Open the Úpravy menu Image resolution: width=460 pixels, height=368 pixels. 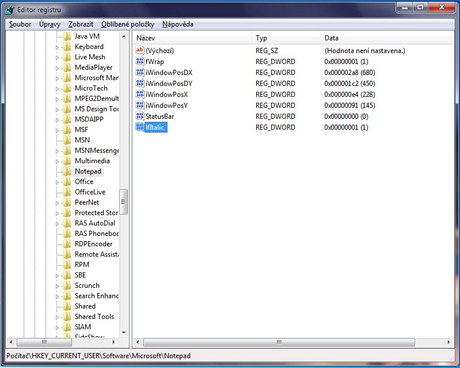[50, 24]
